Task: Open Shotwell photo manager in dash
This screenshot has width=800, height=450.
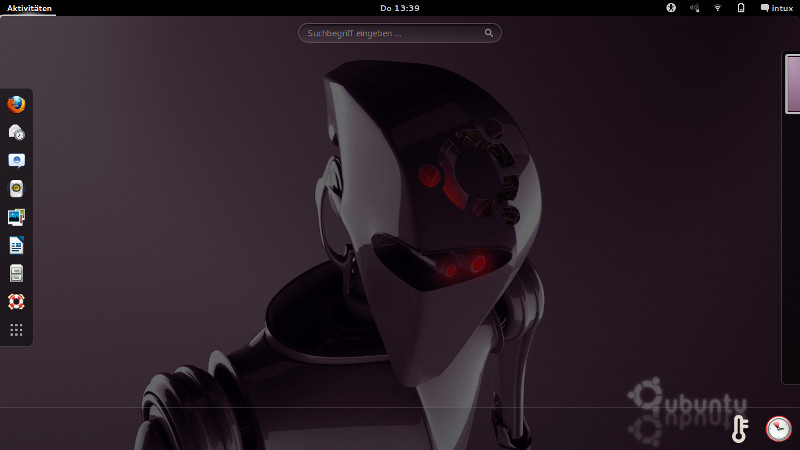Action: coord(16,217)
